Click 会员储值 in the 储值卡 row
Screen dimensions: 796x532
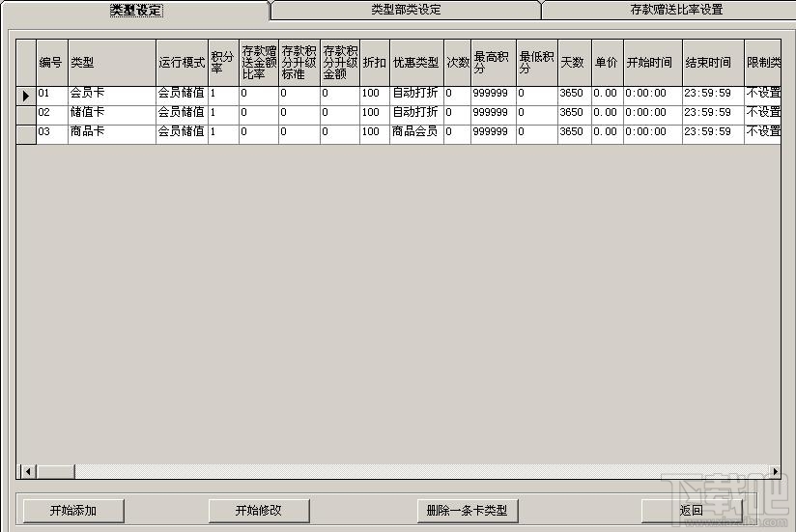pyautogui.click(x=182, y=113)
